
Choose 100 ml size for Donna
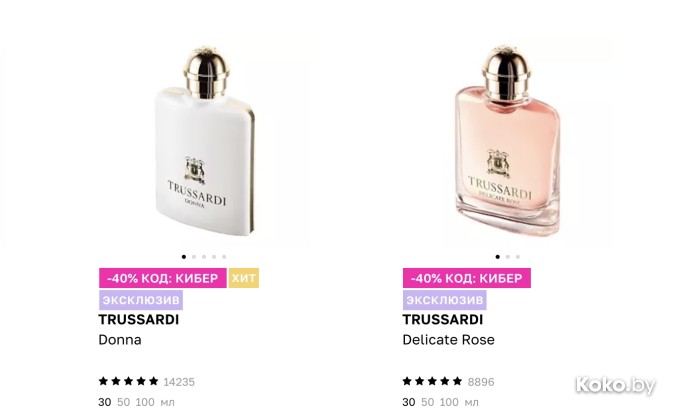coord(145,402)
